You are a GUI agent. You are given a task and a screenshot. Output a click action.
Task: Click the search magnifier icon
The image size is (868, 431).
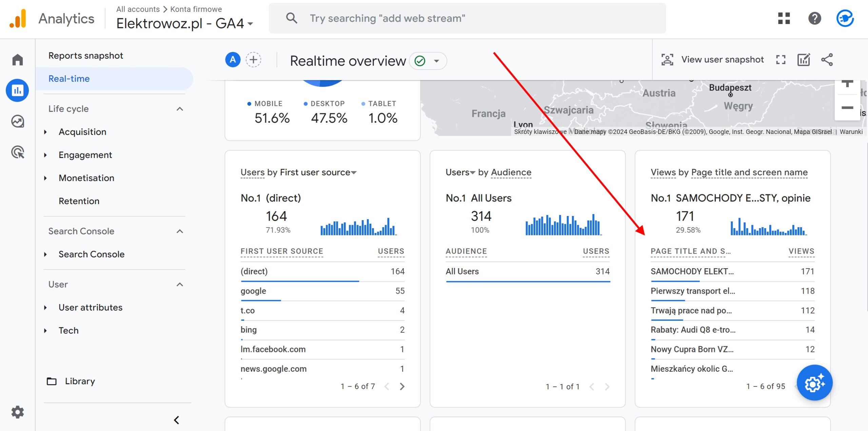tap(292, 18)
